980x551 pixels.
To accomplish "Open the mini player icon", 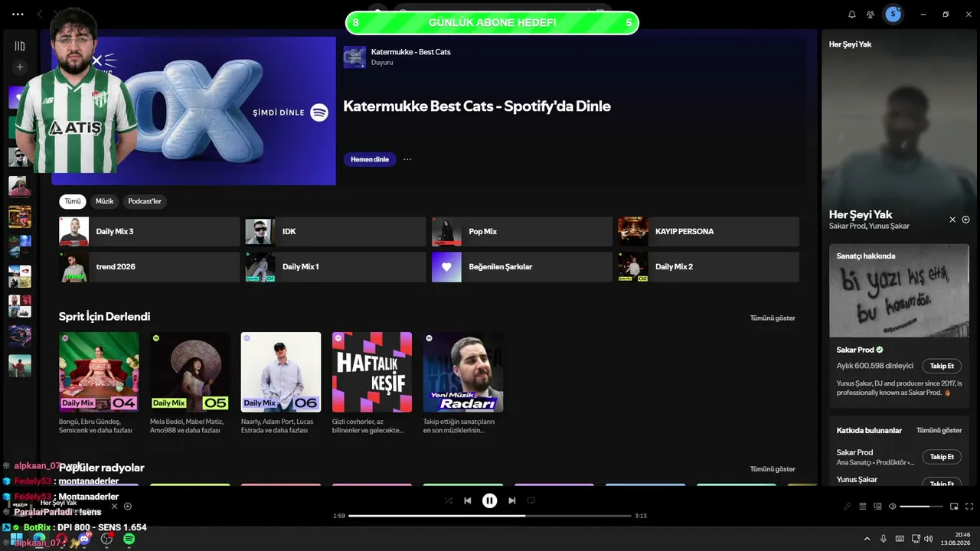I will [954, 507].
